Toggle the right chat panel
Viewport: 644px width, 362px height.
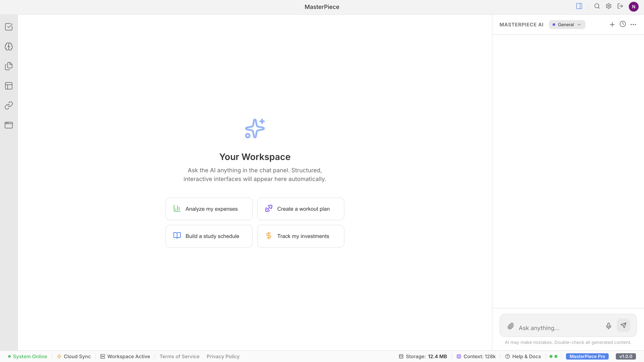(x=579, y=6)
